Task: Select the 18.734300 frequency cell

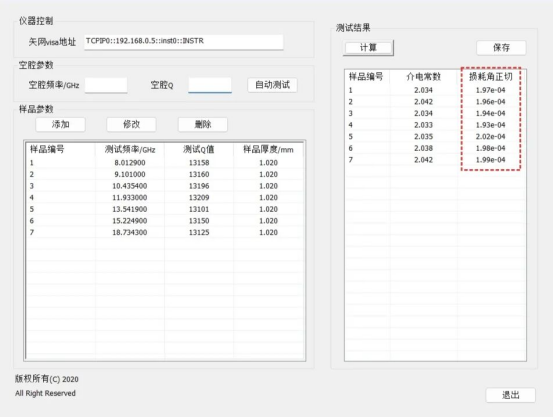Action: coord(130,233)
